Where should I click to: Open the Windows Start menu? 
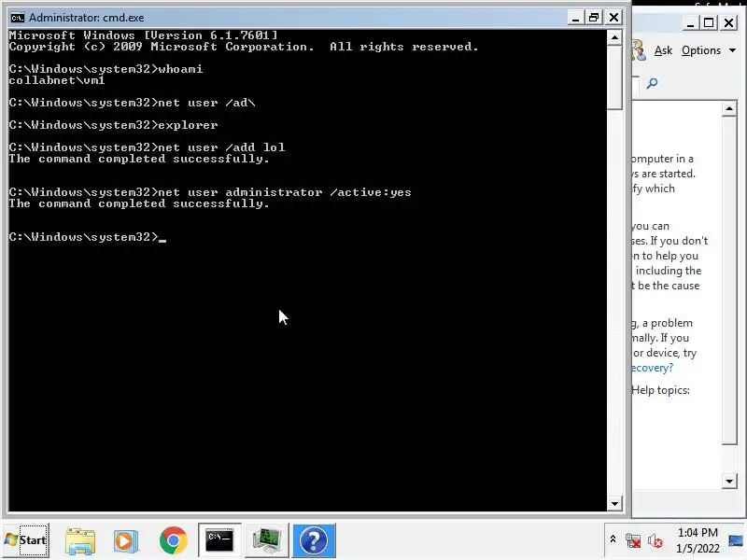pos(25,540)
